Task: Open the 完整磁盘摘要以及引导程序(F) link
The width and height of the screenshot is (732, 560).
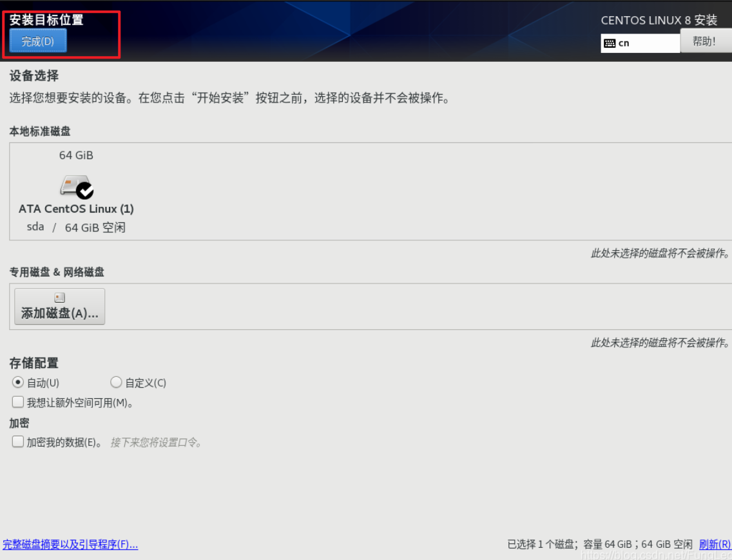Action: (70, 545)
